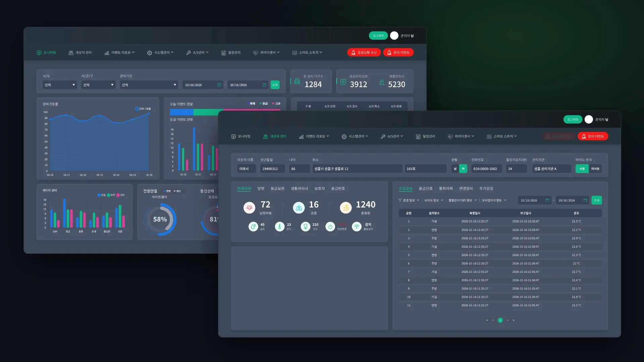
Task: Click activity arm icon beside 1240
Action: tap(345, 207)
